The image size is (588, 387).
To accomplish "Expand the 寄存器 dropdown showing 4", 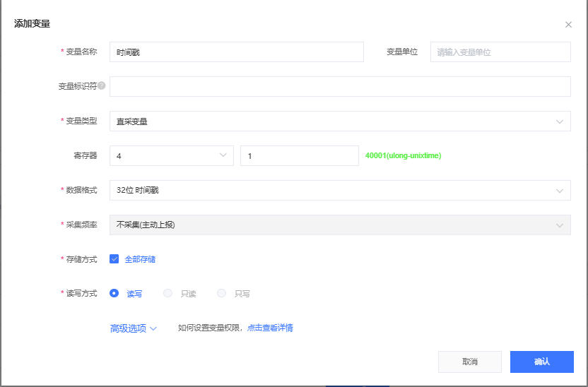I will coord(171,155).
